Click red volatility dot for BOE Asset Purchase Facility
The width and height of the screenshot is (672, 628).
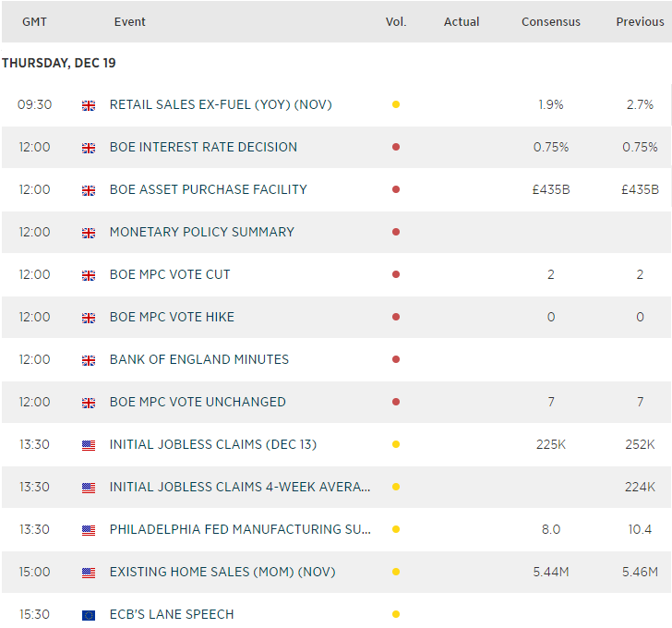pos(396,189)
